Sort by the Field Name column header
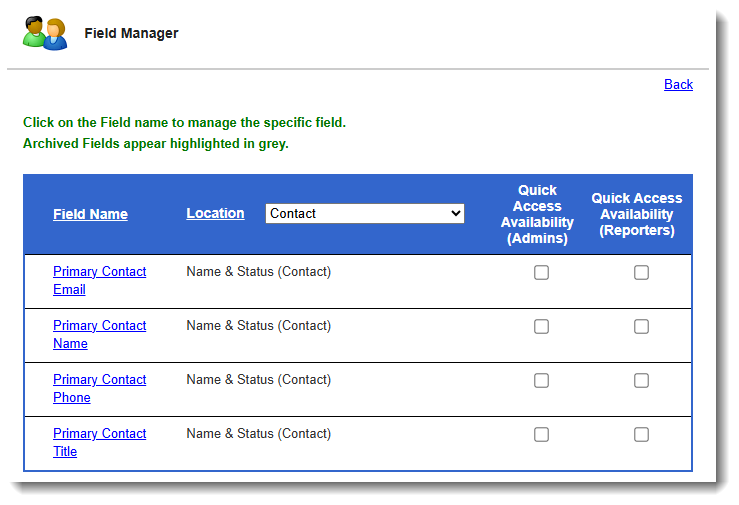This screenshot has height=505, width=739. (90, 214)
